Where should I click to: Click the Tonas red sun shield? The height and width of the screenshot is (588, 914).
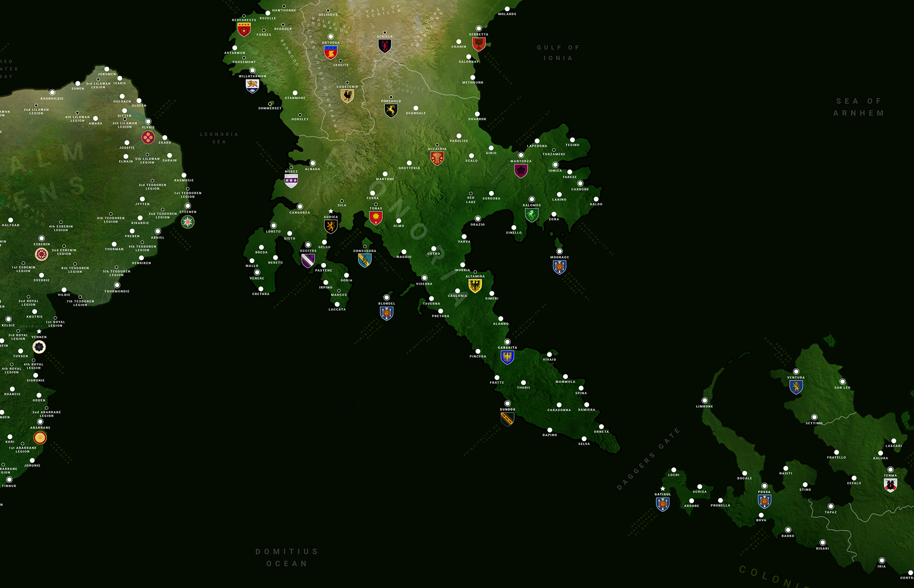point(376,218)
